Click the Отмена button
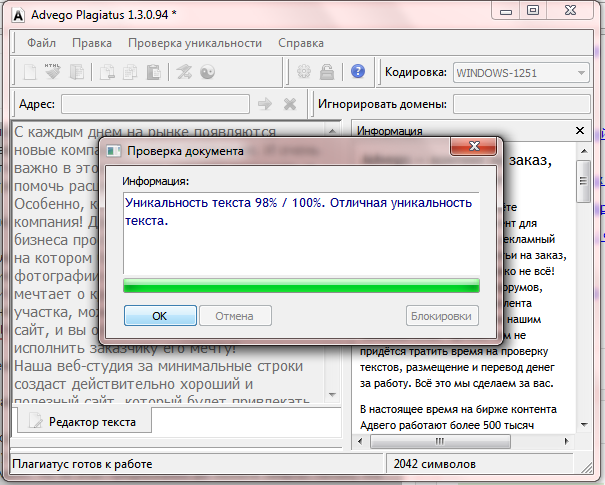Screen dimensions: 605x485 tap(235, 316)
